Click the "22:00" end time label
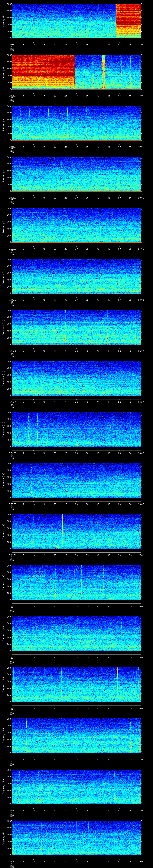The width and height of the screenshot is (153, 868). click(x=141, y=300)
